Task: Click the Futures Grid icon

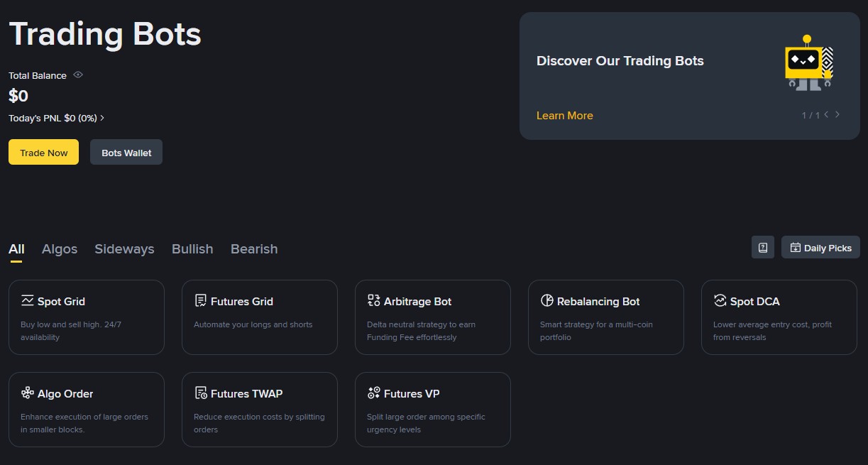Action: 201,301
